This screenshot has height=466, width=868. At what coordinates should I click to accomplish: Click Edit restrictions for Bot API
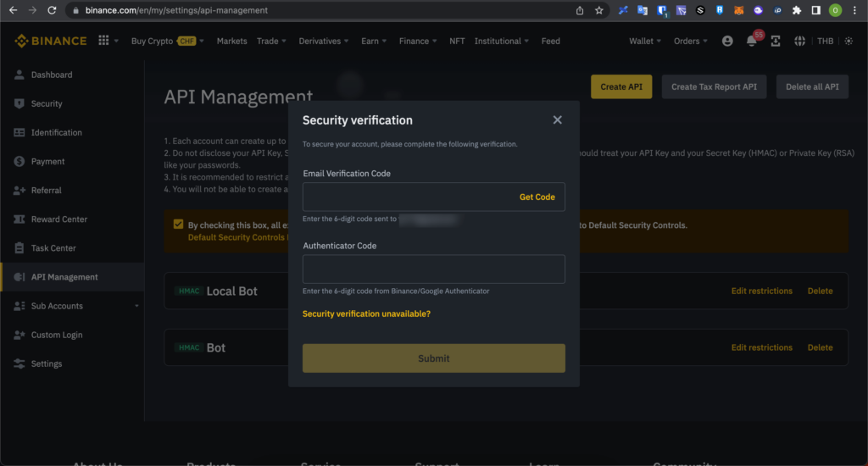pos(762,347)
